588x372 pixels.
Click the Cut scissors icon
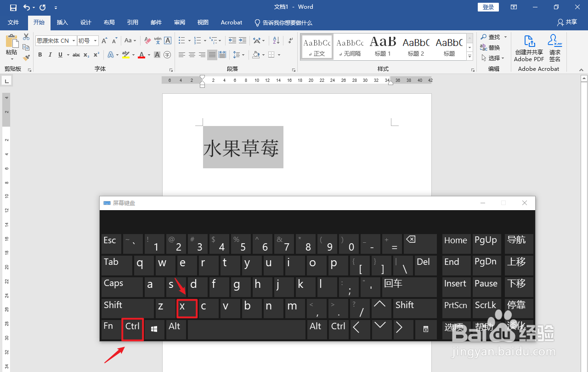(26, 37)
